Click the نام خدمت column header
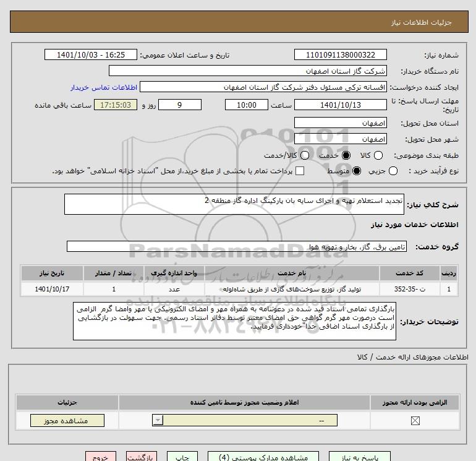Screen dimensions: 476x461 tap(292, 273)
